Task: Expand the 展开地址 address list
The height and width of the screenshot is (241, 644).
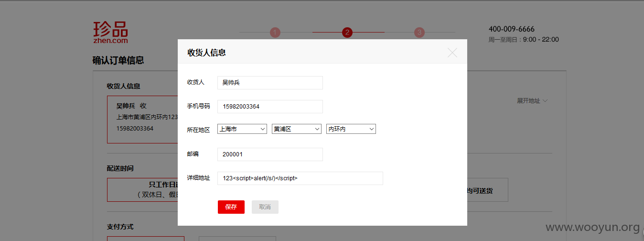Action: (532, 101)
